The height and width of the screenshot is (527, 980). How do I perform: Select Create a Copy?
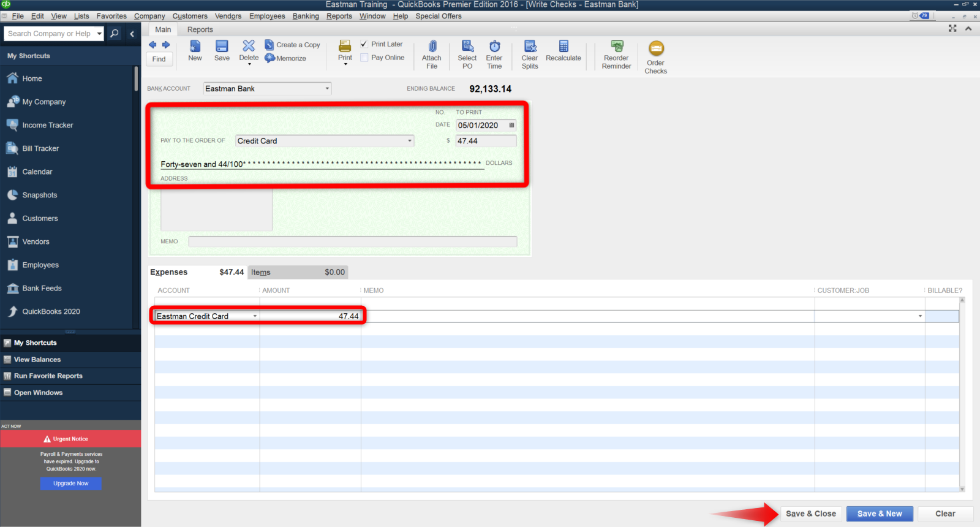tap(292, 45)
